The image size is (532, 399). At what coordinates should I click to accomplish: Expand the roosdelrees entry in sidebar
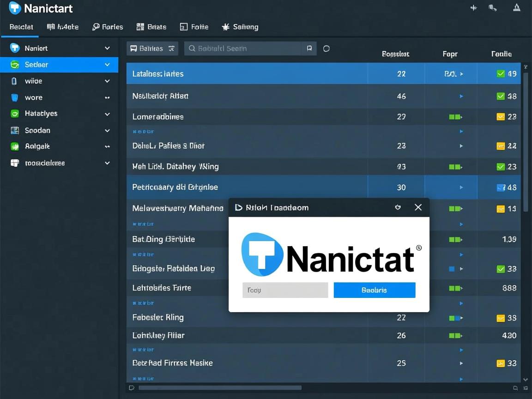(x=107, y=163)
